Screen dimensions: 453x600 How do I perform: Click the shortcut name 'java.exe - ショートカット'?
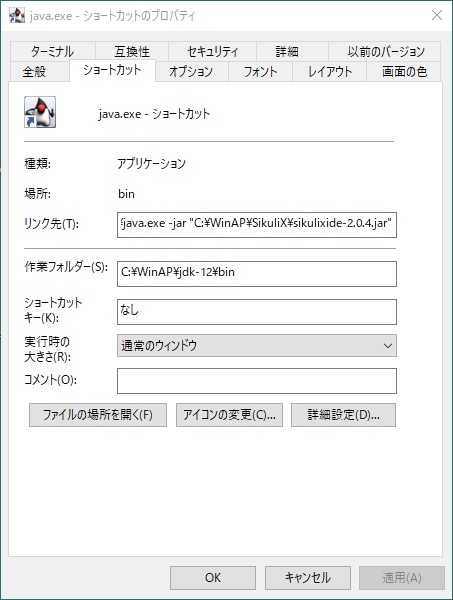[154, 114]
